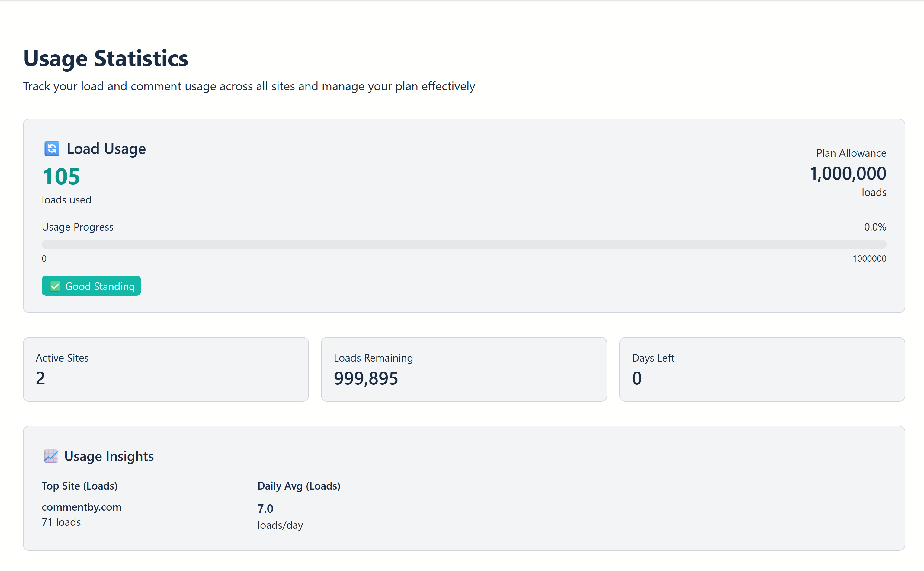The height and width of the screenshot is (571, 924).
Task: Click the Active Sites card
Action: pos(165,369)
